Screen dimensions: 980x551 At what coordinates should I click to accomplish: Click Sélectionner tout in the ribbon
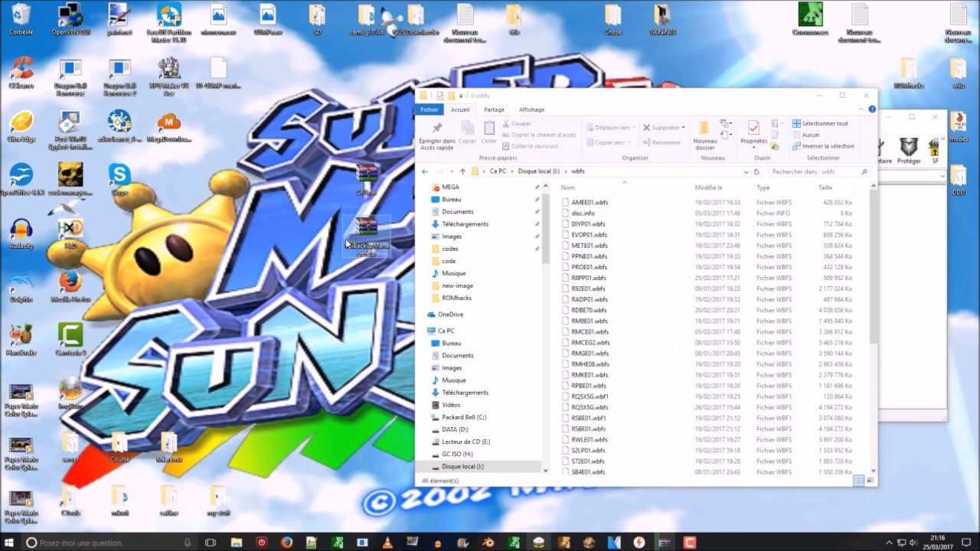coord(821,123)
